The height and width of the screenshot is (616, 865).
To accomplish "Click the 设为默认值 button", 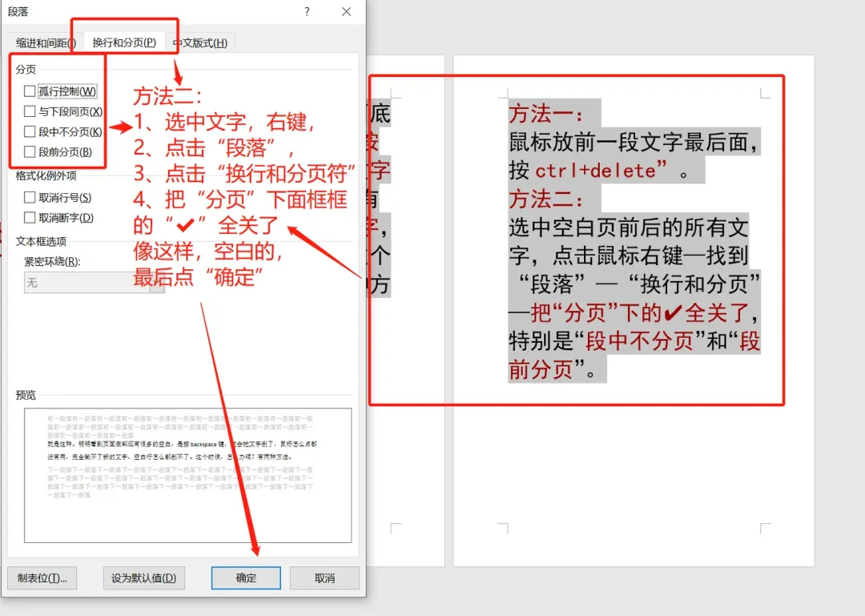I will point(144,578).
